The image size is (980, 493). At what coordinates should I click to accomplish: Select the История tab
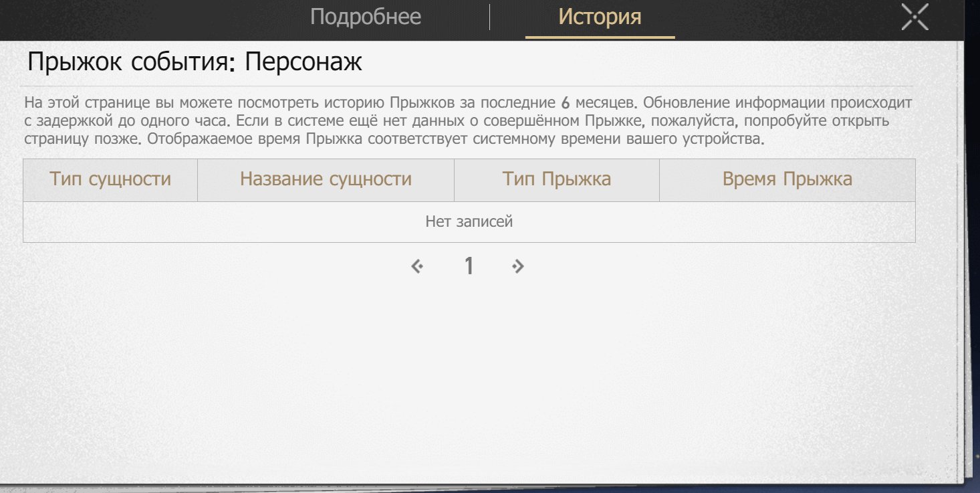[600, 17]
